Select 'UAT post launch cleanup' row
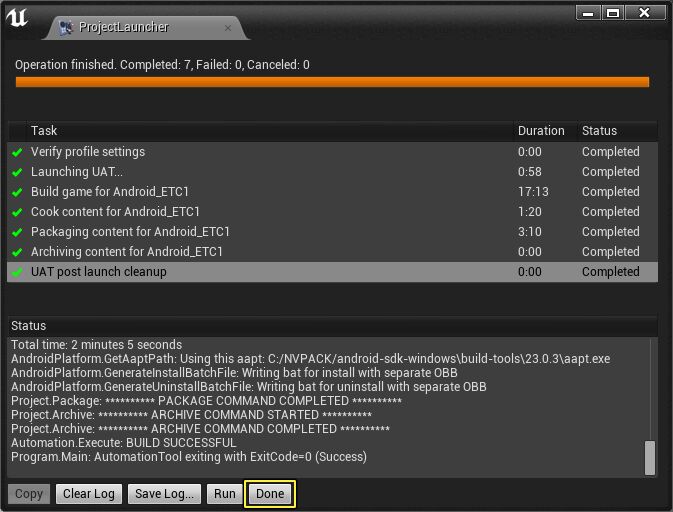 click(x=332, y=272)
